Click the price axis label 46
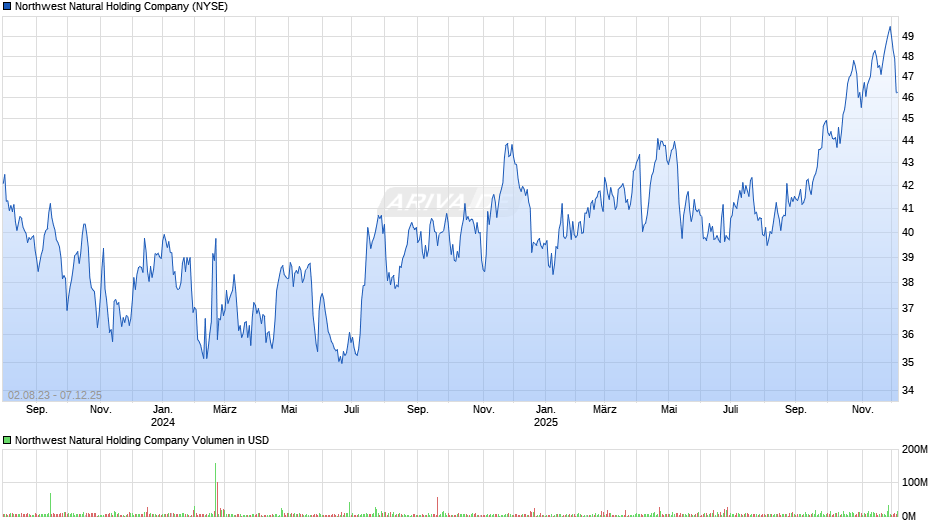The height and width of the screenshot is (526, 940). (x=908, y=97)
